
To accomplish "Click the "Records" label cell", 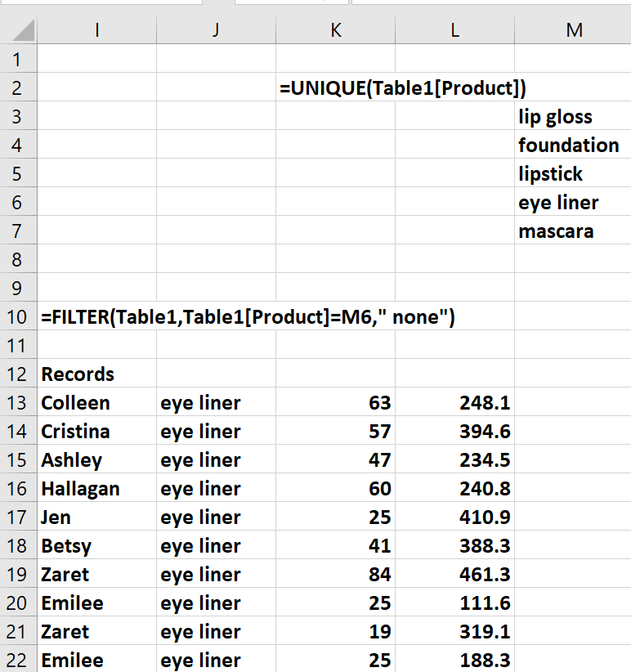I will (96, 374).
